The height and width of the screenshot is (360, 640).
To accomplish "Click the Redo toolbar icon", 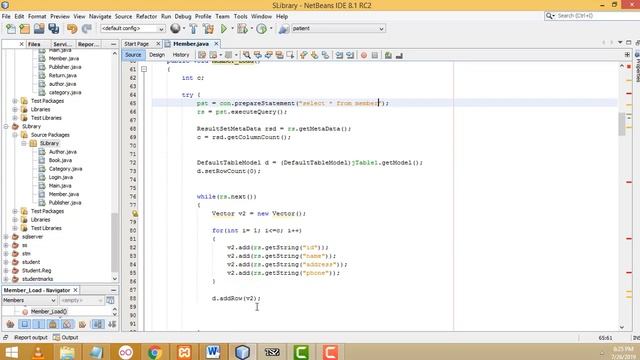I will pyautogui.click(x=87, y=29).
